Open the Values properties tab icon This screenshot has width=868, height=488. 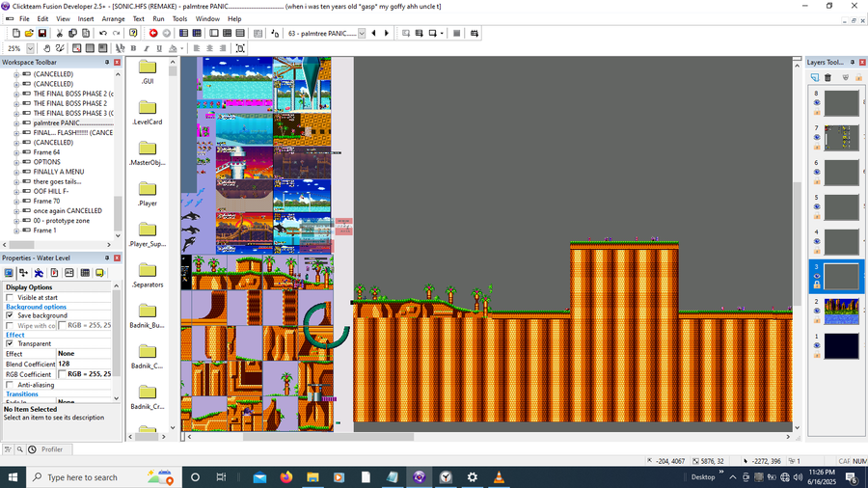click(x=69, y=273)
